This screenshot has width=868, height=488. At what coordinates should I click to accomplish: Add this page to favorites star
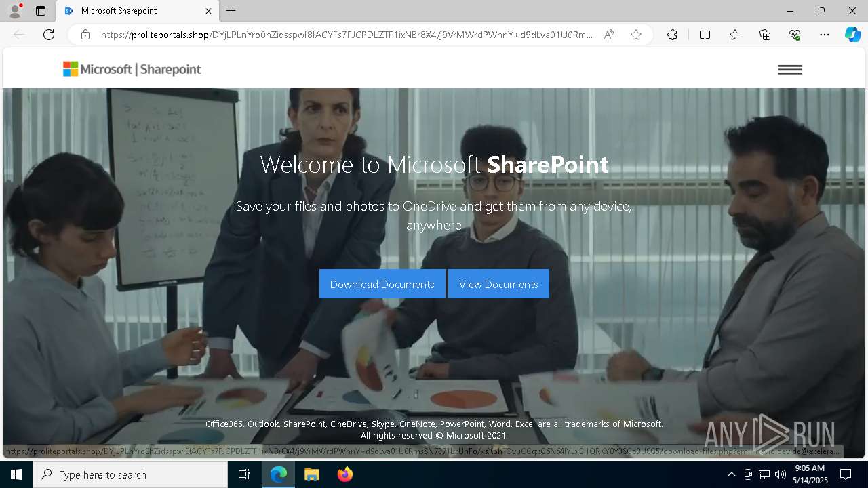(x=635, y=35)
